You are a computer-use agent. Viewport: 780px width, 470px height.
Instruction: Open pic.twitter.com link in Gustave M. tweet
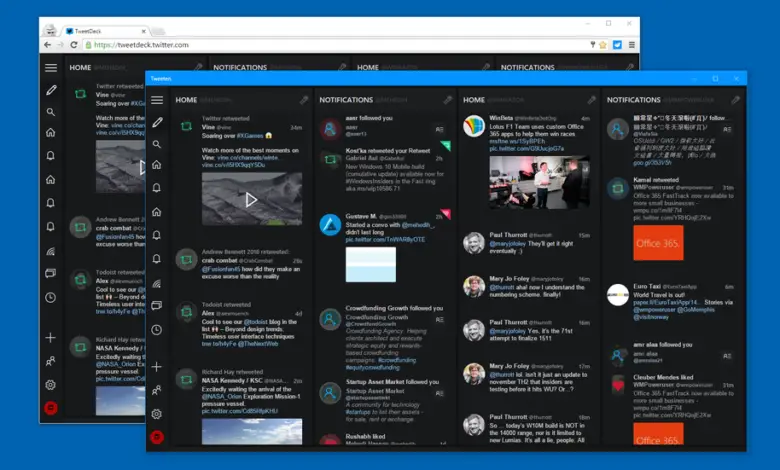coord(386,240)
